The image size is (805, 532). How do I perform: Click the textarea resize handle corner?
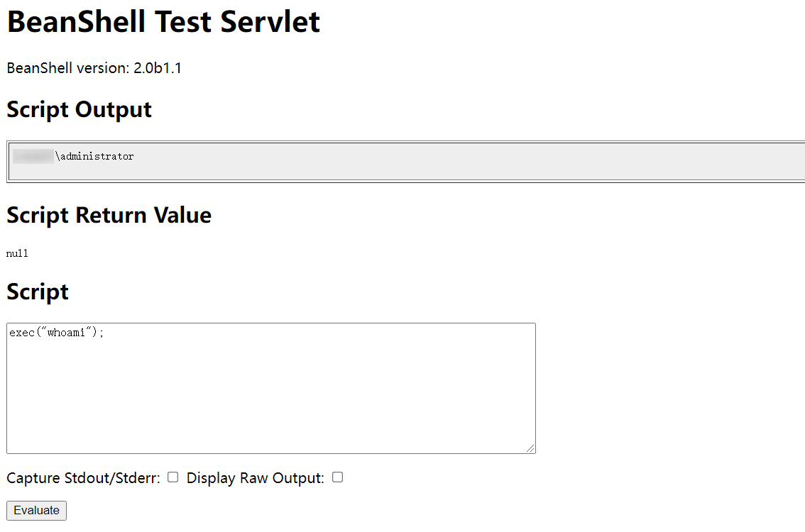coord(530,448)
